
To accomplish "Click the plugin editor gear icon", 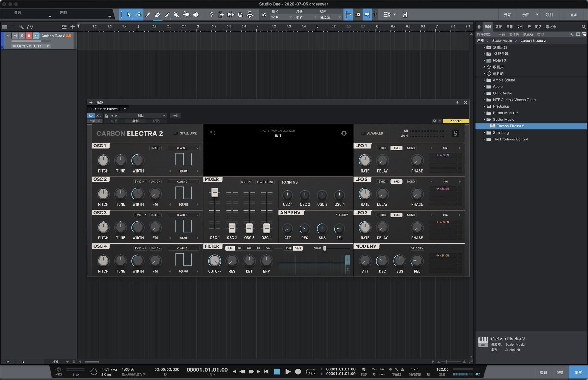I will [x=434, y=121].
